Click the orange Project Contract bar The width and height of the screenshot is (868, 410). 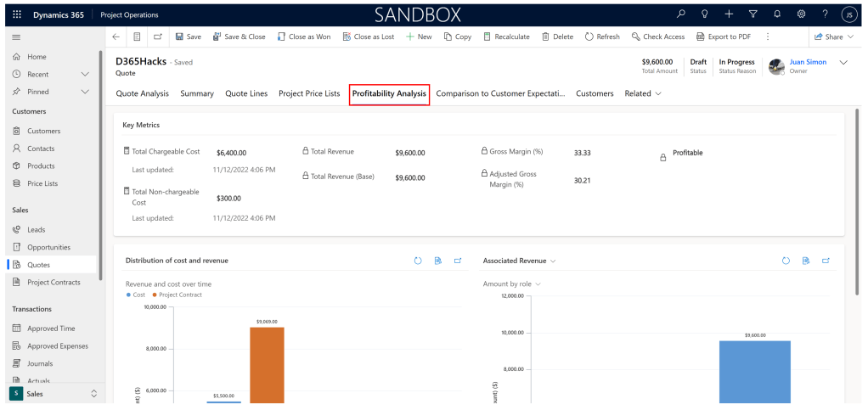pyautogui.click(x=267, y=365)
